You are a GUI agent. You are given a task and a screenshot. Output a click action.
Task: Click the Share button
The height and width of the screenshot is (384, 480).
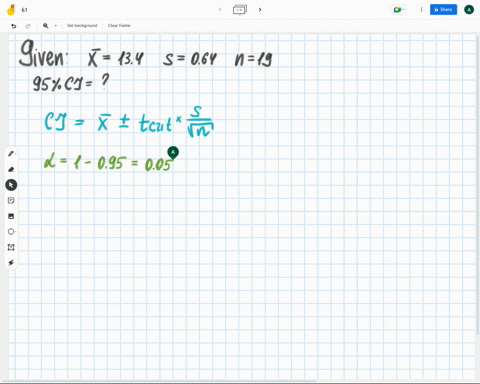[443, 10]
